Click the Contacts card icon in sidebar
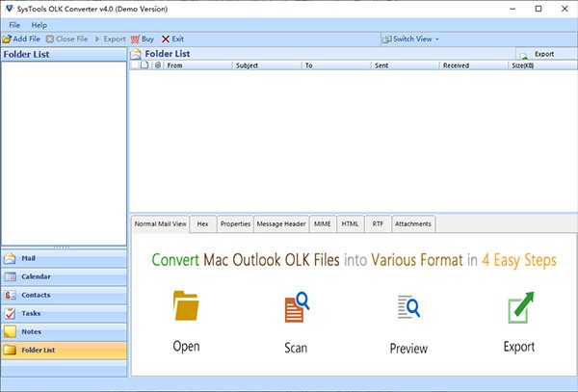 [10, 295]
